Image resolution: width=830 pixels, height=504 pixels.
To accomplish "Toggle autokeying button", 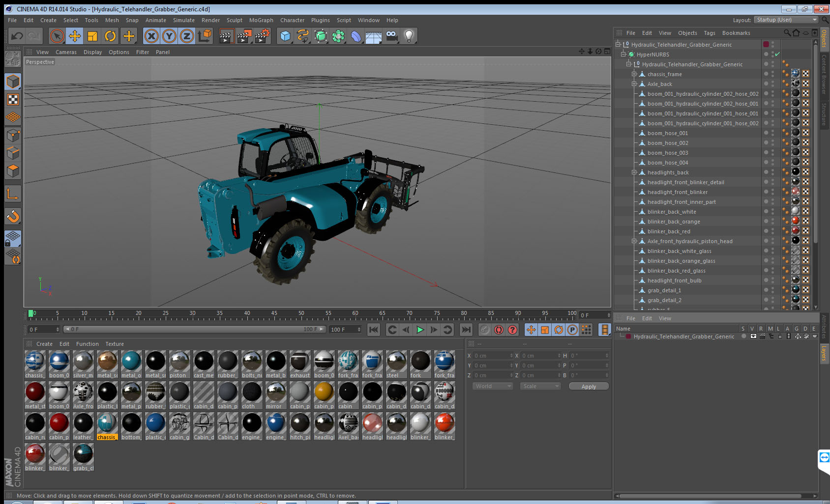I will pos(499,330).
